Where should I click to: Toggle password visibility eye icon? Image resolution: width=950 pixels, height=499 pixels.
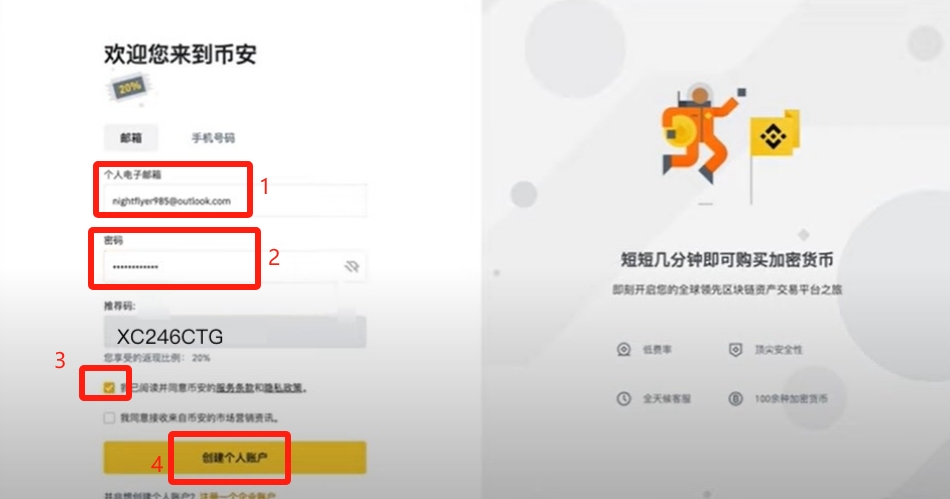(351, 266)
